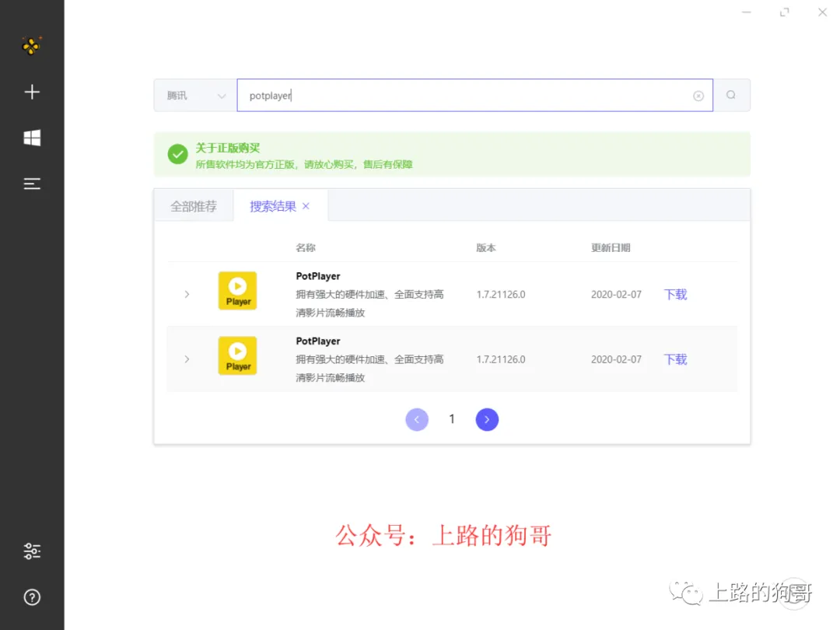Click the magnifier search button
This screenshot has height=630, width=840.
(731, 96)
